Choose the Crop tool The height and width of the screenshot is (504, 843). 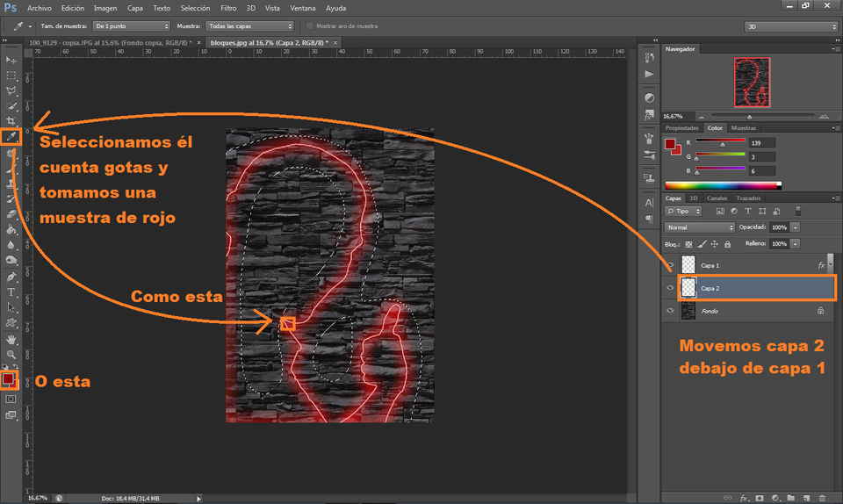click(11, 120)
